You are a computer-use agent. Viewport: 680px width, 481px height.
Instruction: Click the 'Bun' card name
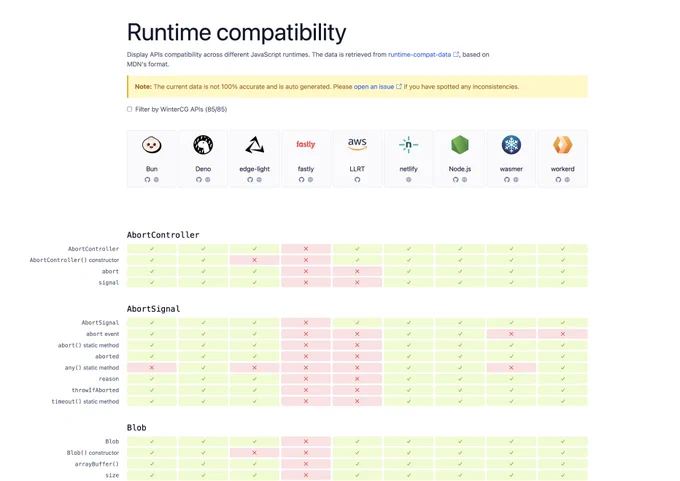pos(152,169)
